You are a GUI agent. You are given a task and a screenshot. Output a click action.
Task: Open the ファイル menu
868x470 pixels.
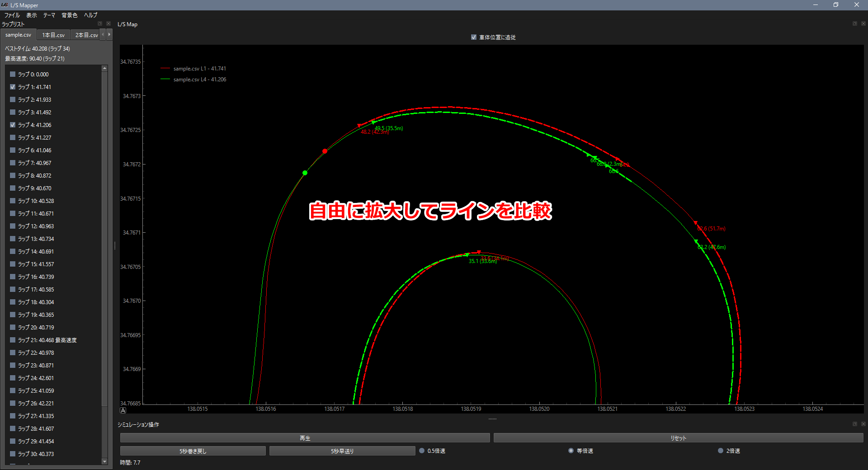pyautogui.click(x=12, y=15)
